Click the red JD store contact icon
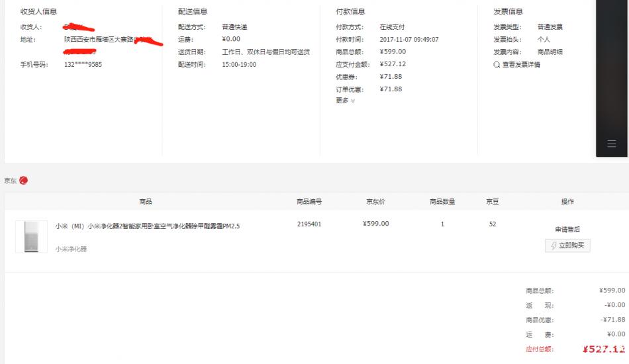 click(x=24, y=181)
